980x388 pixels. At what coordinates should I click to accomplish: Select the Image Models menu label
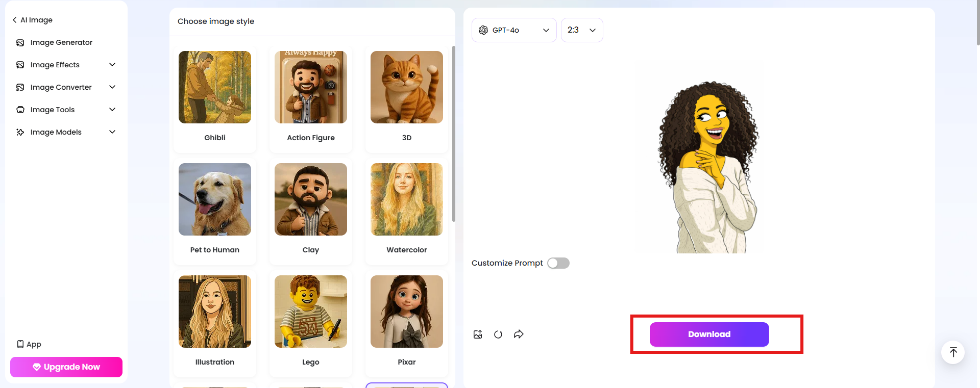[x=56, y=133]
